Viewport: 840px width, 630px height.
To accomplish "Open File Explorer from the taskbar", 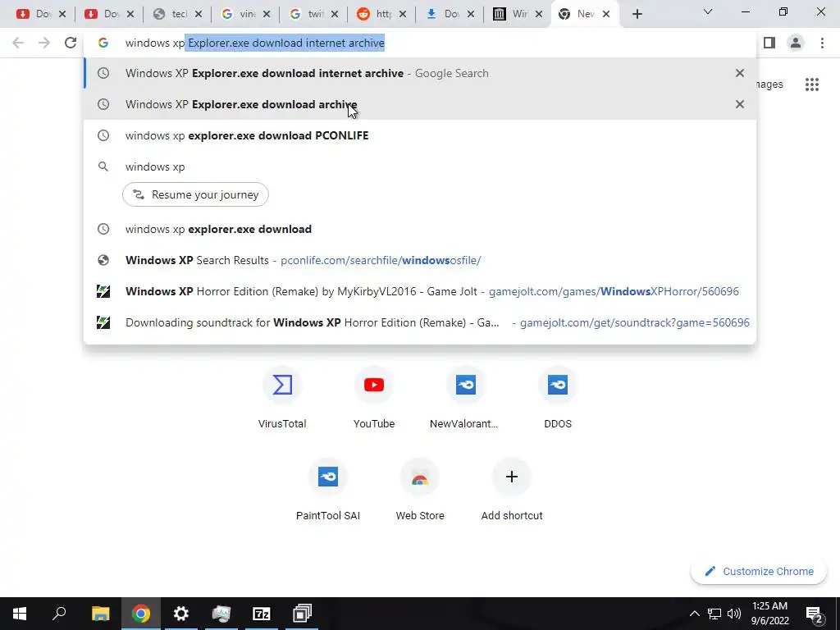I will tap(100, 614).
